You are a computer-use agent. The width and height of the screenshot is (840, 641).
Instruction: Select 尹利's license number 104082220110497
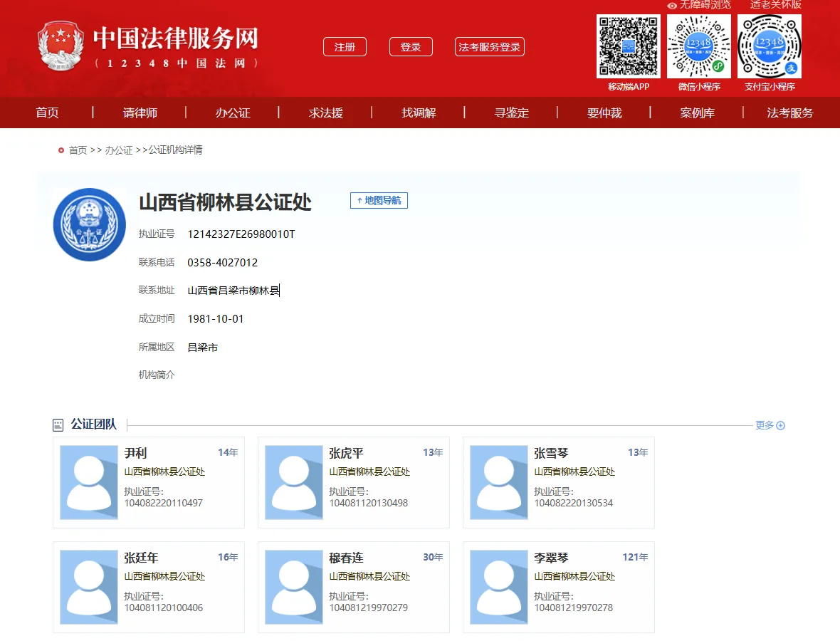coord(164,503)
